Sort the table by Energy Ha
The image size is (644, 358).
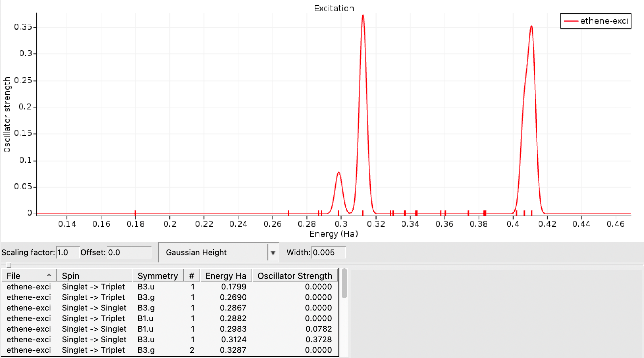(x=225, y=276)
